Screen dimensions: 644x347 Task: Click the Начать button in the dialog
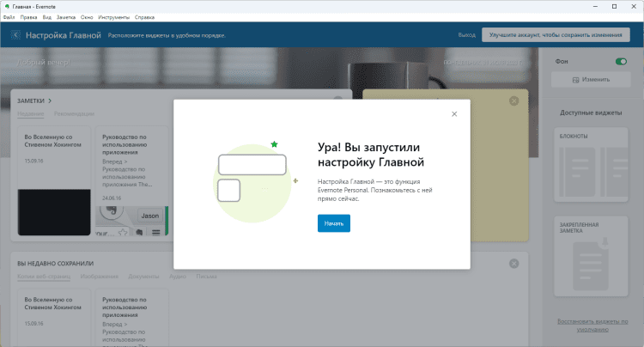(333, 223)
